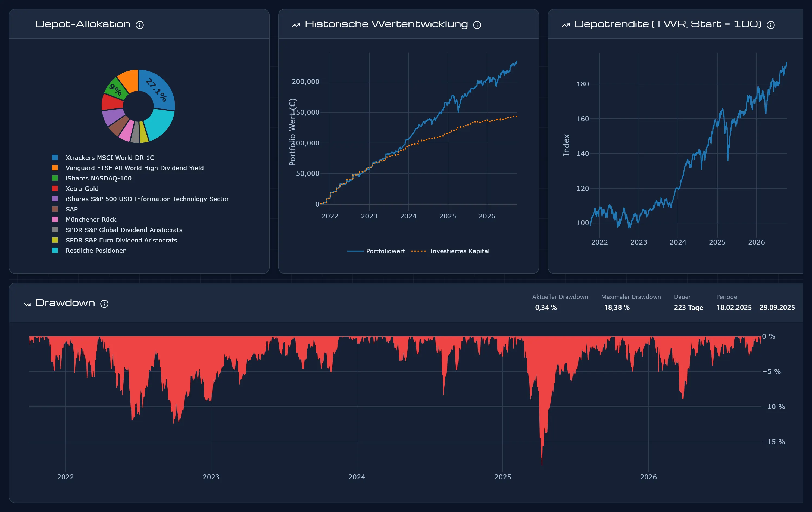Viewport: 812px width, 512px height.
Task: Select the Aktueller Drawdown value -0,34 %
Action: click(545, 308)
